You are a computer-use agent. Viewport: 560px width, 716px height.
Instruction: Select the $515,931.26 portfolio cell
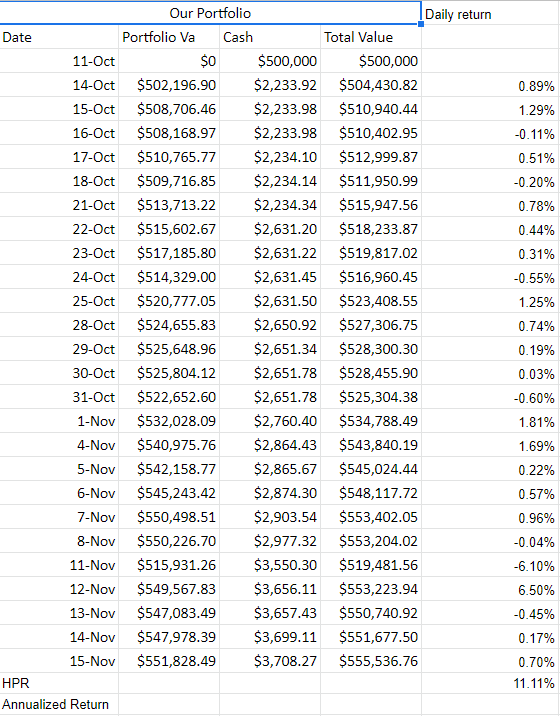(x=169, y=564)
